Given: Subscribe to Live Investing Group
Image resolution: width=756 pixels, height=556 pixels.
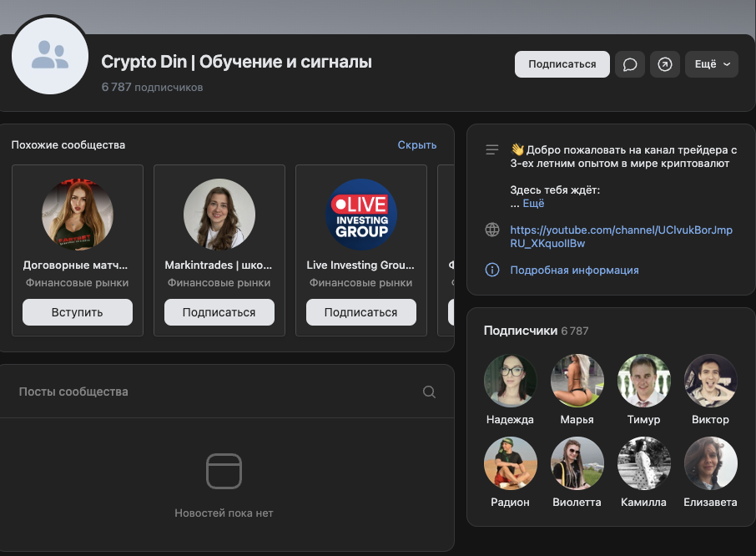Looking at the screenshot, I should (x=361, y=312).
